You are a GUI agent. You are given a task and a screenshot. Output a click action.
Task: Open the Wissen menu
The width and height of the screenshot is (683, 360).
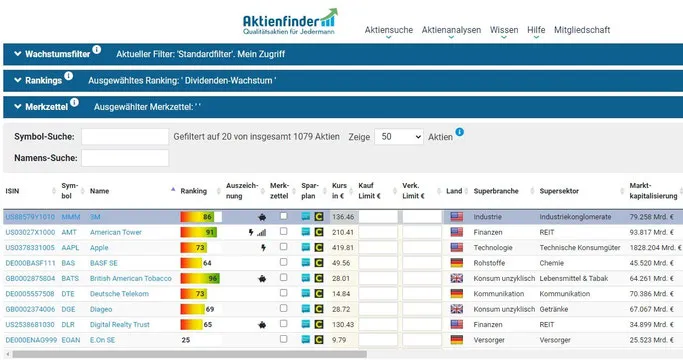click(504, 30)
